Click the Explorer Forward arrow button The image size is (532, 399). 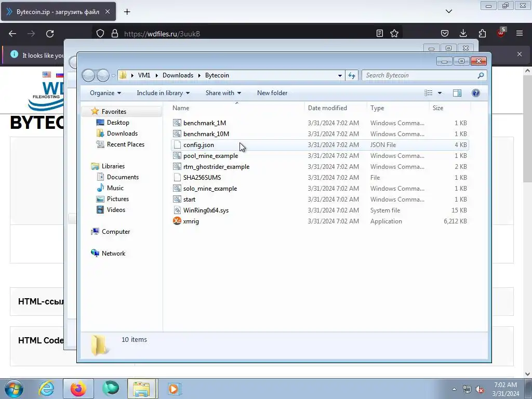(103, 75)
